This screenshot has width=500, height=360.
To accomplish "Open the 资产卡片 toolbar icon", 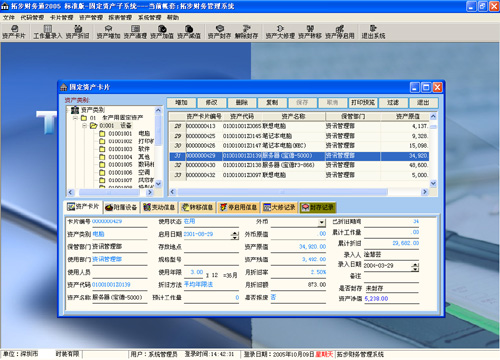I will click(x=14, y=32).
